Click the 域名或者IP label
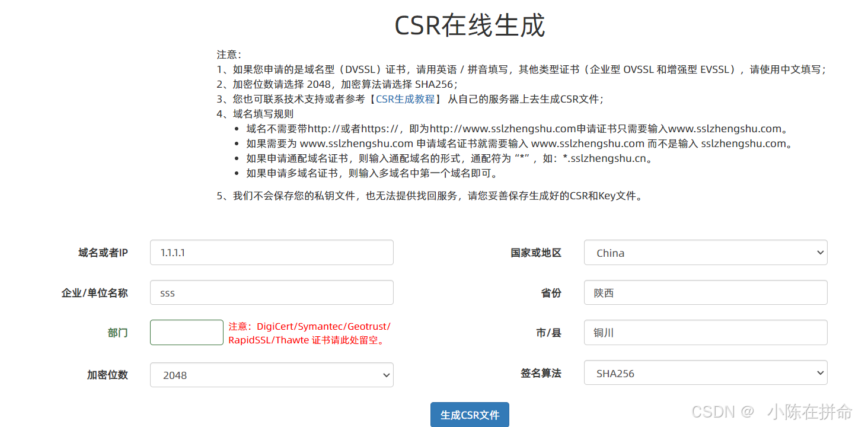Viewport: 868px width, 427px height. tap(103, 253)
